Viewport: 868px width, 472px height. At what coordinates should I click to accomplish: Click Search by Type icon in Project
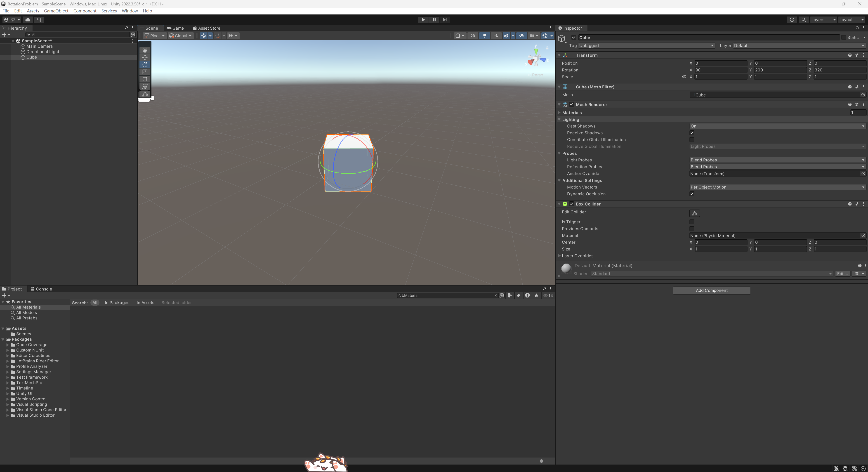(x=510, y=295)
